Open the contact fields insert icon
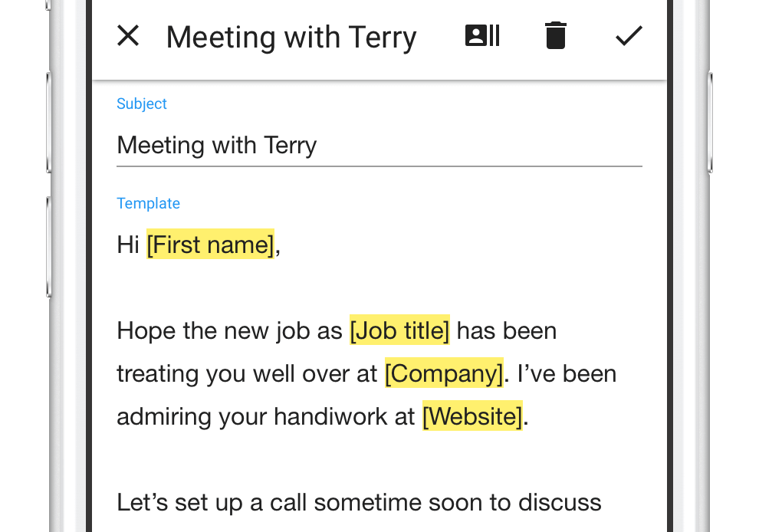 482,36
